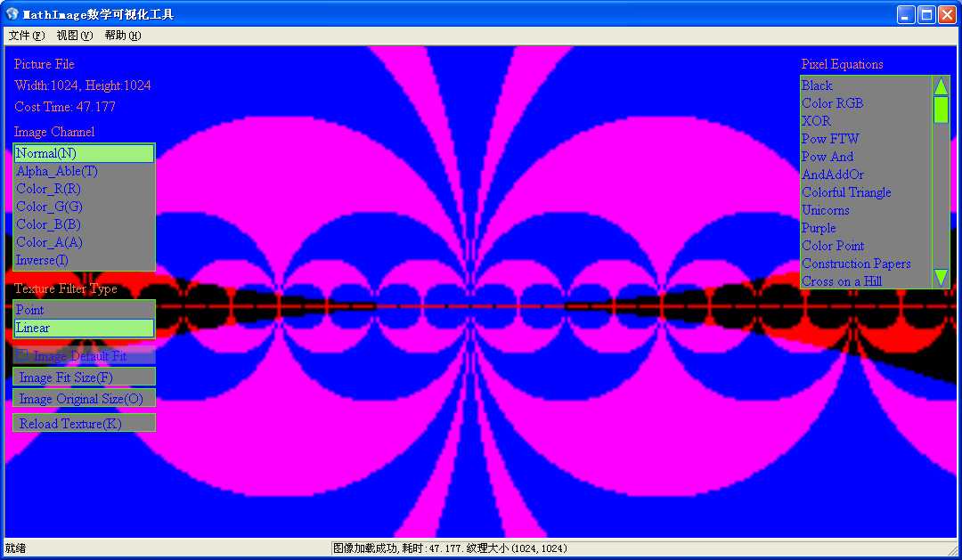The width and height of the screenshot is (962, 560).
Task: Select the Color_B(B) channel
Action: point(84,224)
